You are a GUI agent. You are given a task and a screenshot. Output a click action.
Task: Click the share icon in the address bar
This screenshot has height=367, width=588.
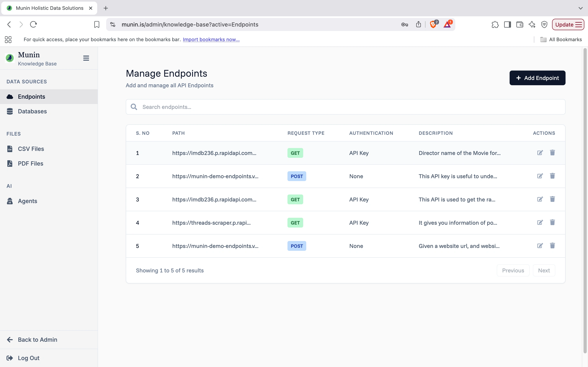(x=418, y=24)
